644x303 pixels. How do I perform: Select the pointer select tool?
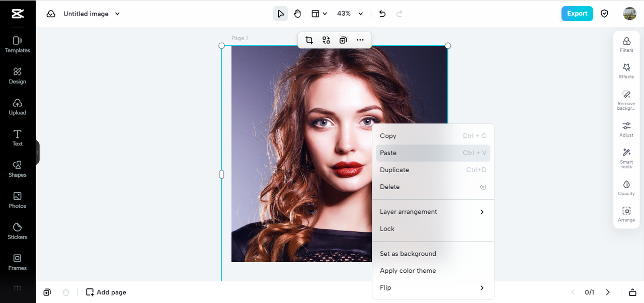[x=281, y=14]
